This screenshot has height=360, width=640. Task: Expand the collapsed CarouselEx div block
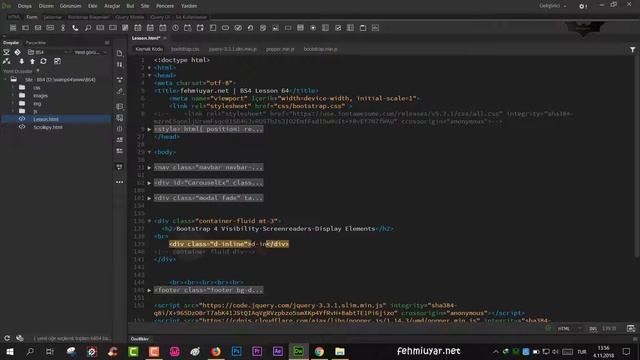[149, 183]
